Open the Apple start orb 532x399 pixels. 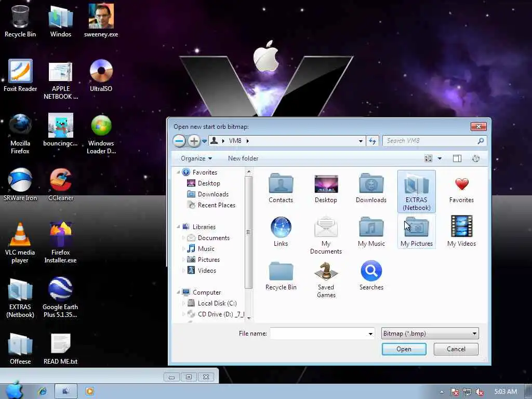[14, 391]
